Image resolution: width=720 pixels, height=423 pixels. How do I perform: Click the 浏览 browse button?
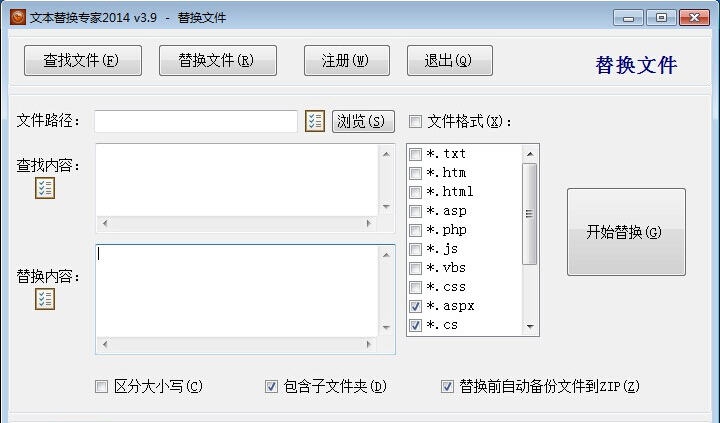(x=360, y=122)
